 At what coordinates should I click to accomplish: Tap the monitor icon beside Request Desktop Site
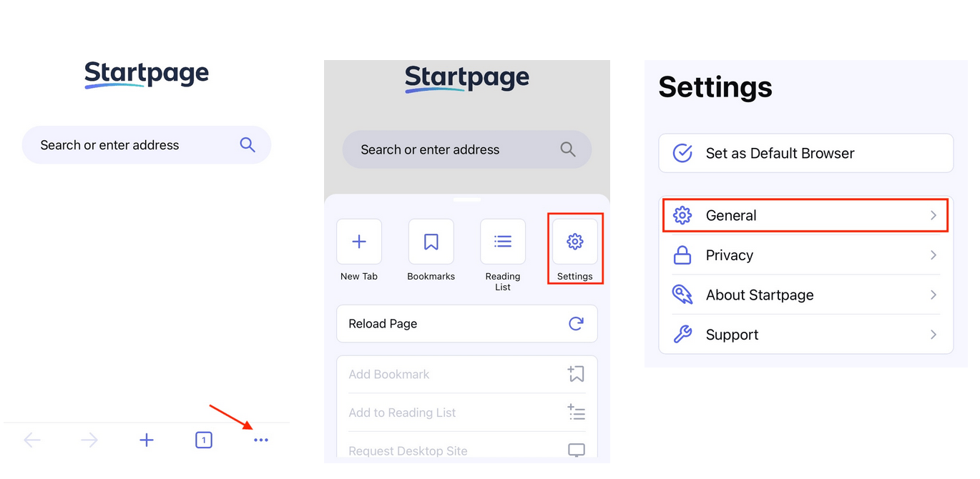tap(576, 450)
